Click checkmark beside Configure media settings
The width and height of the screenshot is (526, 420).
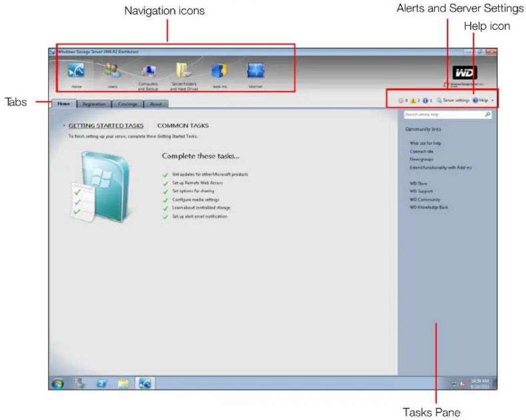coord(165,200)
